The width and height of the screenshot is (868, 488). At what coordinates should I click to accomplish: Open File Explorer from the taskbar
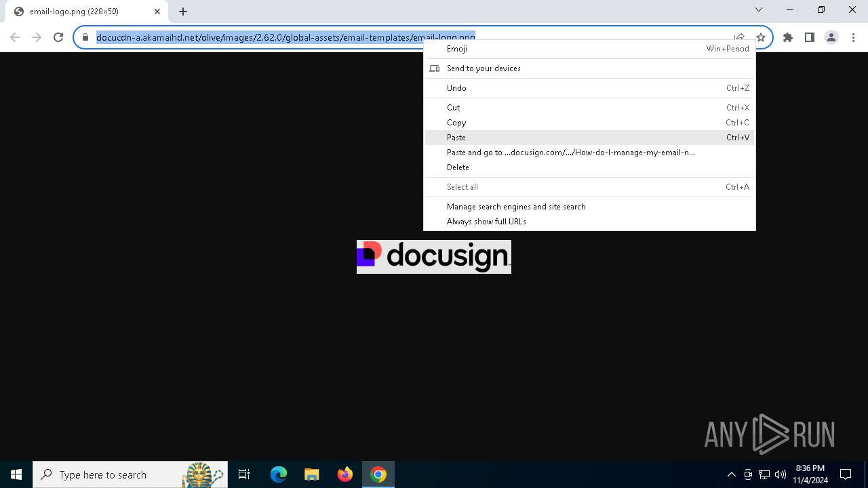coord(311,474)
